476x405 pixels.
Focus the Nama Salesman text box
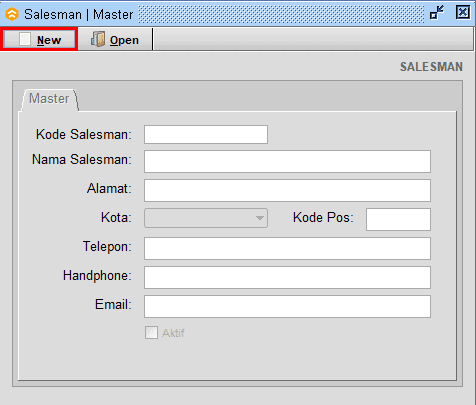pos(287,161)
